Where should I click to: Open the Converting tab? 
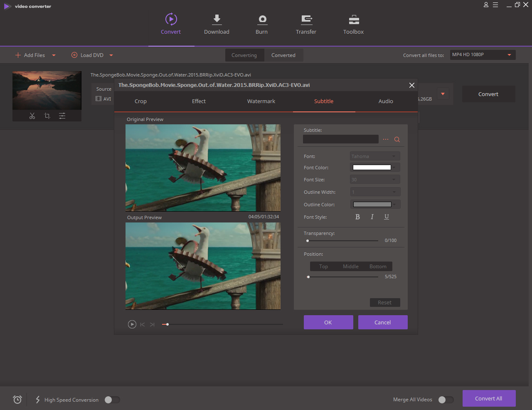pos(244,55)
